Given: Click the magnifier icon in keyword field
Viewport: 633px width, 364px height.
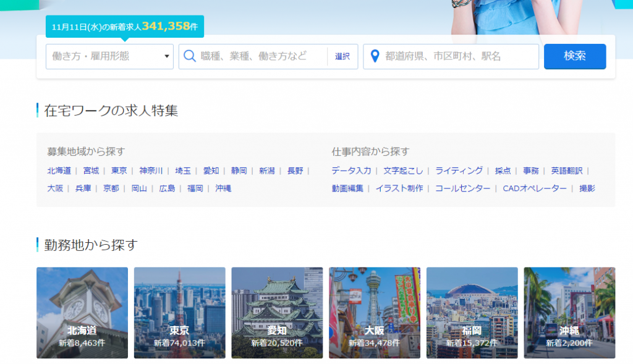Looking at the screenshot, I should click(189, 56).
